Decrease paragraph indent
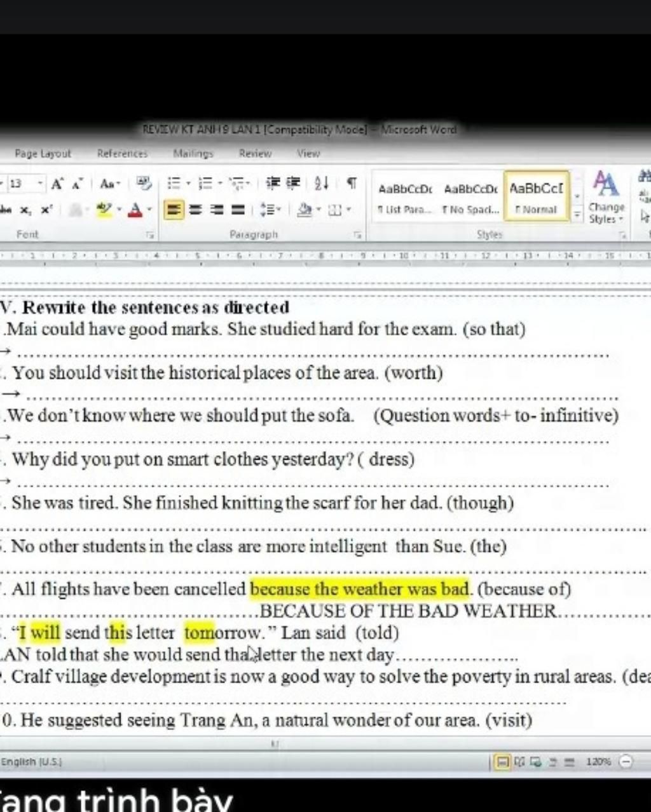651x812 pixels. pyautogui.click(x=273, y=184)
